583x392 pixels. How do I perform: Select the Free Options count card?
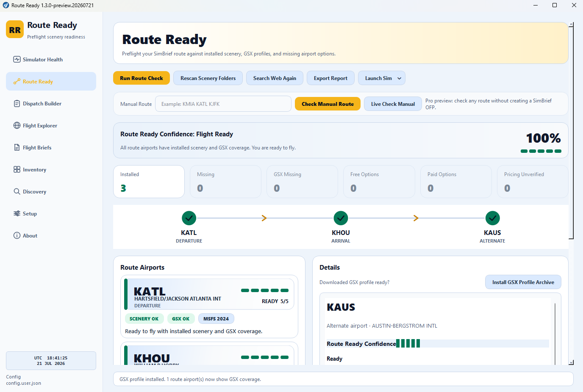click(379, 182)
